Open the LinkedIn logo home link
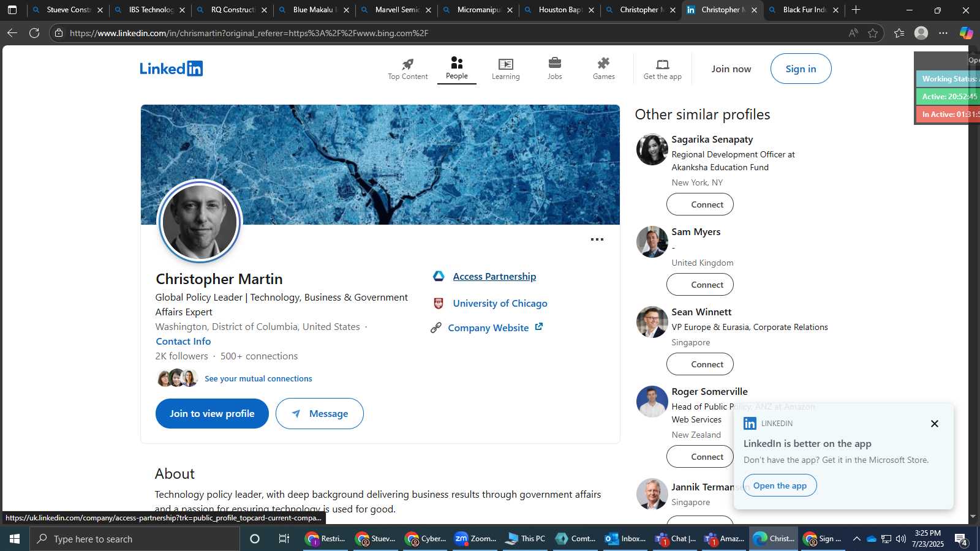Screen dimensions: 980x551 [171, 69]
